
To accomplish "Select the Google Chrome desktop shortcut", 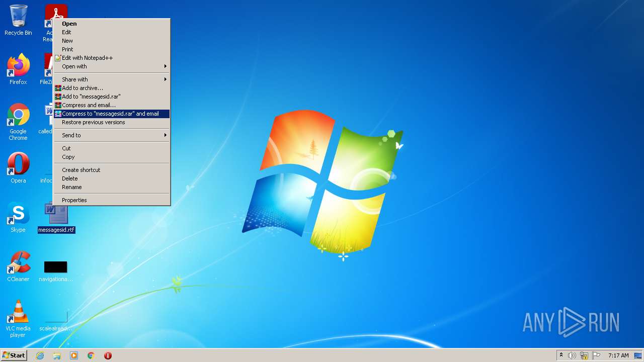I will (x=18, y=122).
